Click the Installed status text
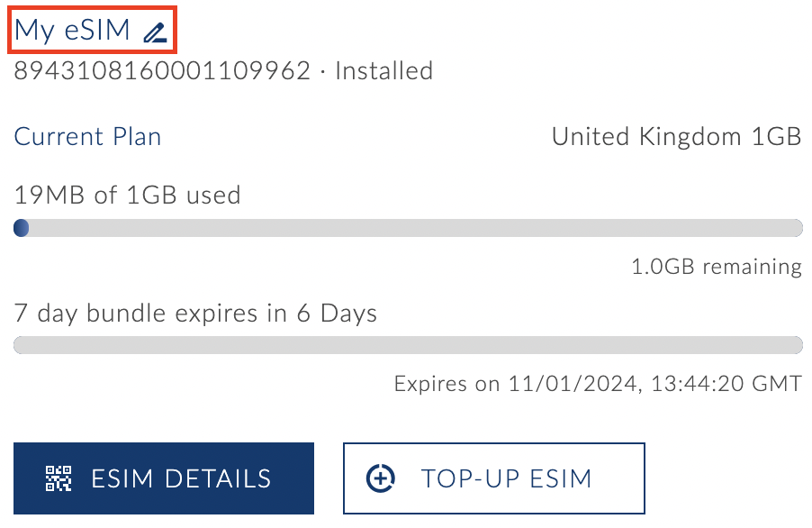Screen dimensions: 812x528 [x=383, y=70]
